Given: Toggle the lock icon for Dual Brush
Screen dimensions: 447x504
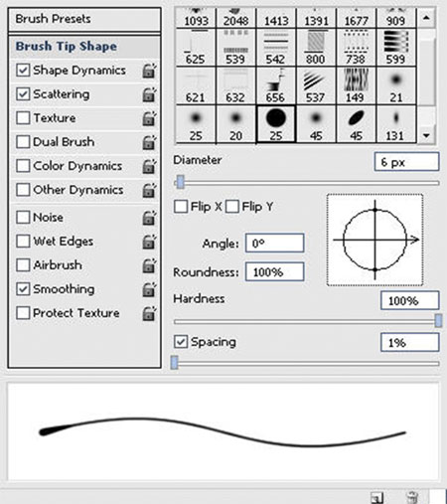Looking at the screenshot, I should [x=149, y=142].
